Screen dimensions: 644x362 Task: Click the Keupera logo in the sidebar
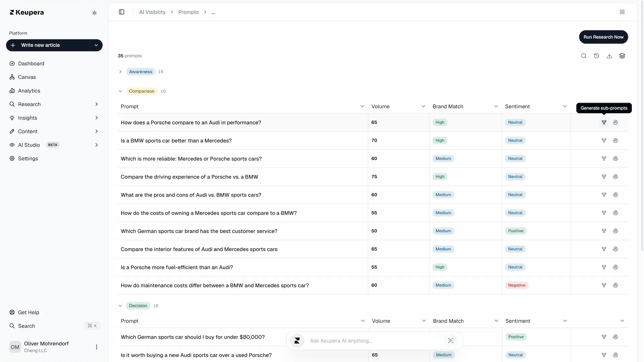point(27,12)
